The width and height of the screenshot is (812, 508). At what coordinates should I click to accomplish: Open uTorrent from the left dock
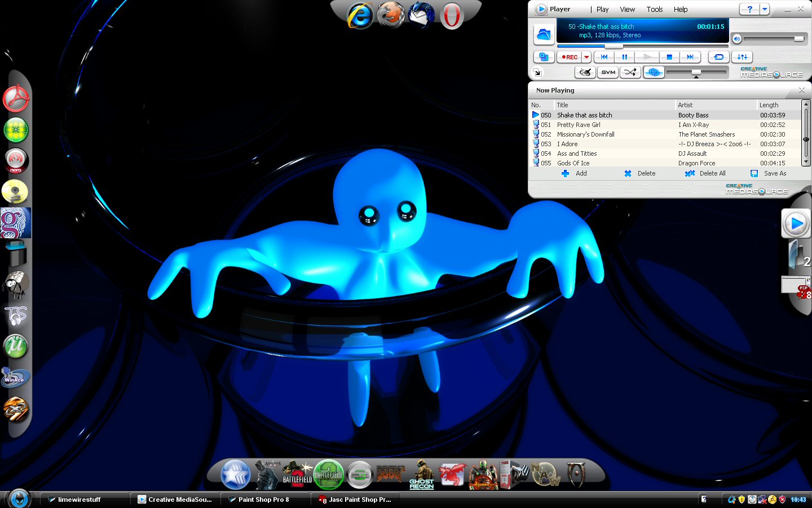16,346
